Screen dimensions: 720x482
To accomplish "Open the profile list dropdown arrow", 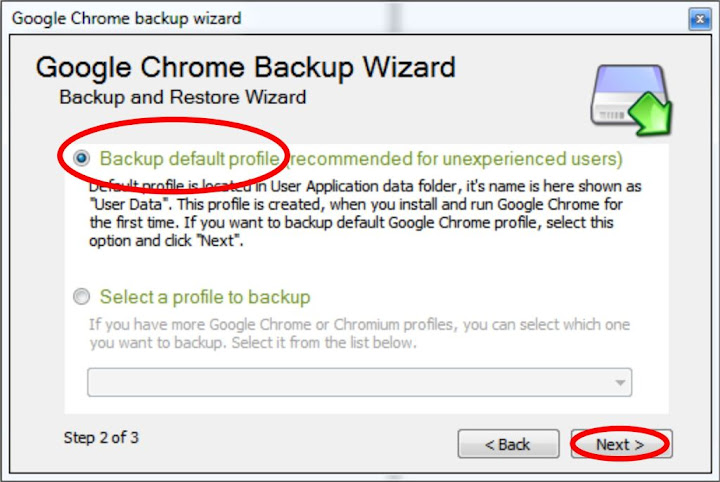I will (620, 382).
